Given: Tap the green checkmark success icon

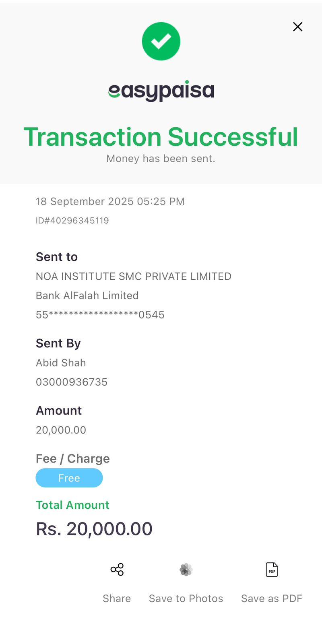Looking at the screenshot, I should (161, 41).
